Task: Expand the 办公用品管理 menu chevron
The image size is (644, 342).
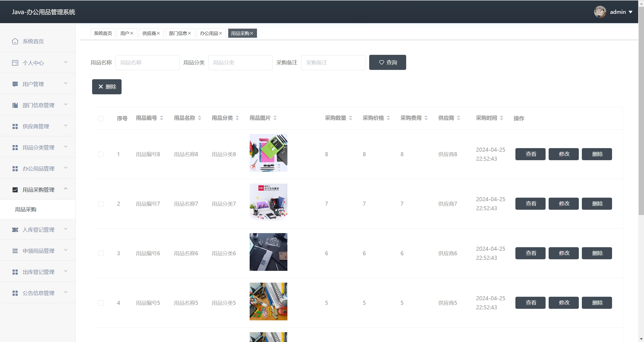Action: (66, 168)
